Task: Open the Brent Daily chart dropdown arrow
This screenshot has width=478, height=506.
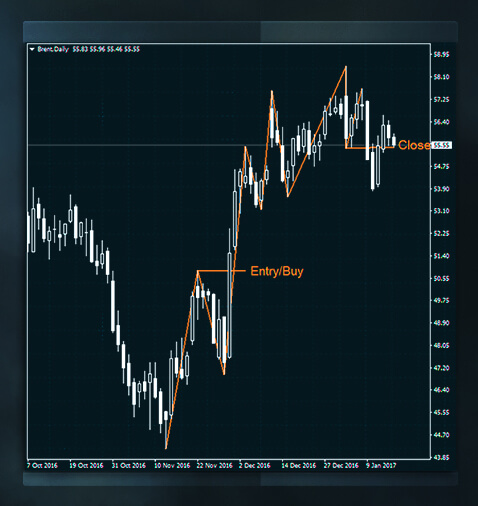Action: click(32, 49)
